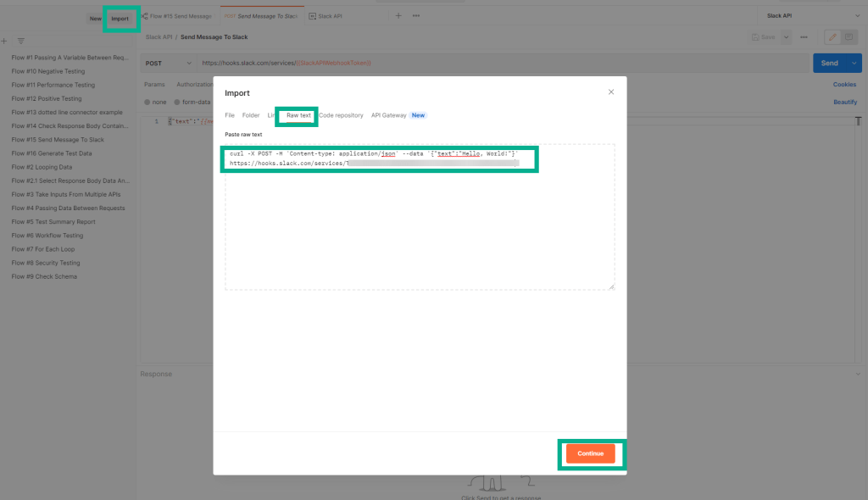Click the filter icon in the sidebar
The image size is (868, 500).
click(x=21, y=41)
